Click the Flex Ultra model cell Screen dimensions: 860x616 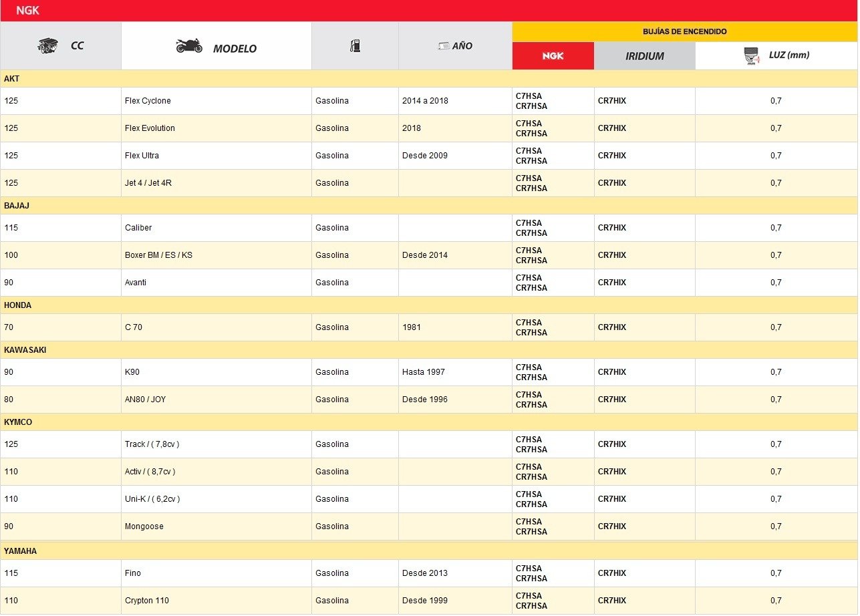pyautogui.click(x=217, y=156)
